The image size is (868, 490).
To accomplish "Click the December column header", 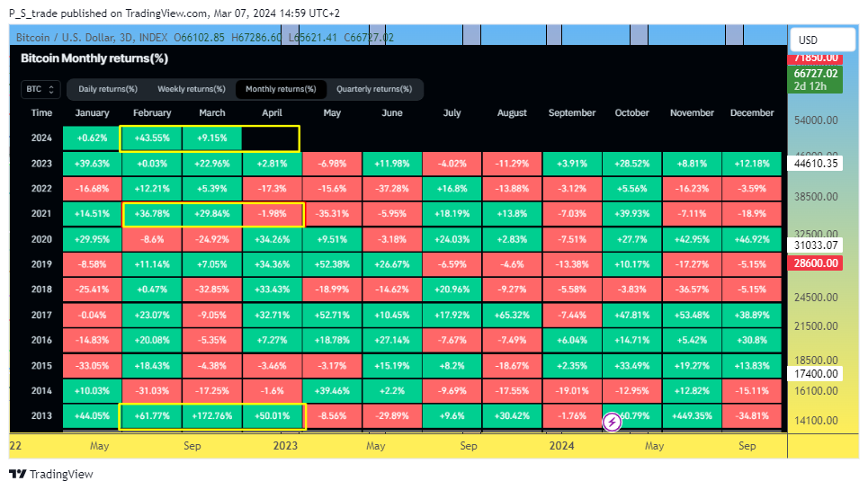I will coord(752,112).
